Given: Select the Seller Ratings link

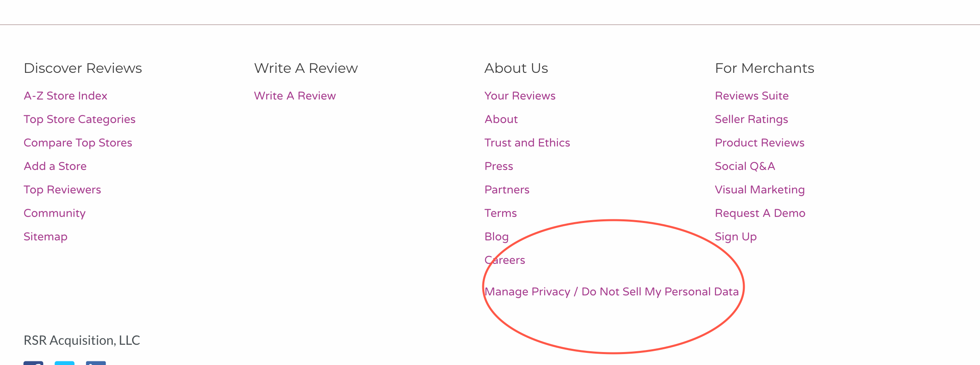Looking at the screenshot, I should click(x=752, y=119).
